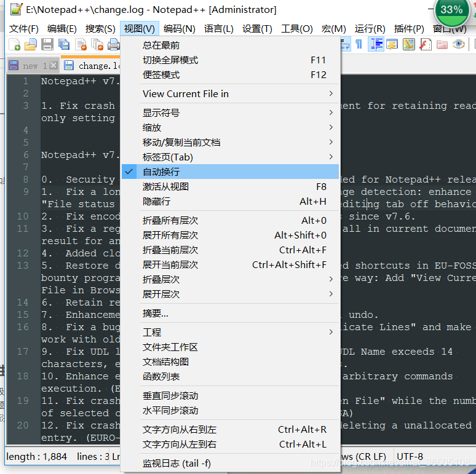The height and width of the screenshot is (474, 476).
Task: Open the 宏(M) menu
Action: pos(333,28)
